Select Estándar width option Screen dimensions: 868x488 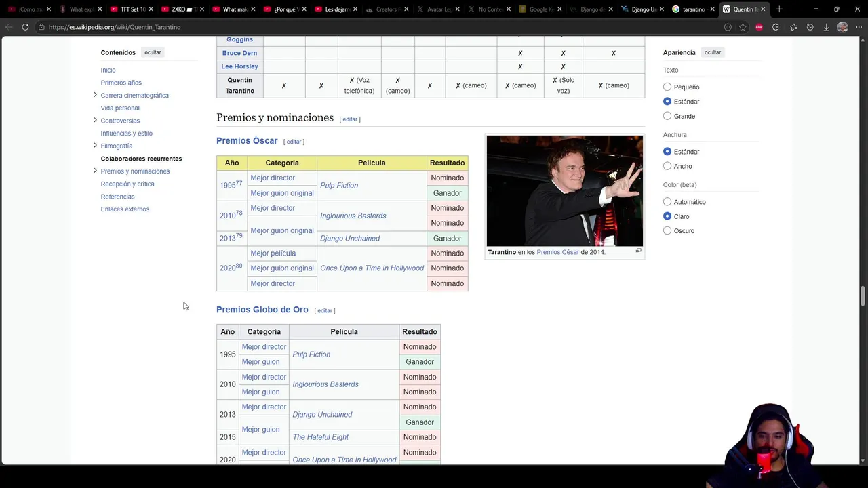pyautogui.click(x=667, y=152)
